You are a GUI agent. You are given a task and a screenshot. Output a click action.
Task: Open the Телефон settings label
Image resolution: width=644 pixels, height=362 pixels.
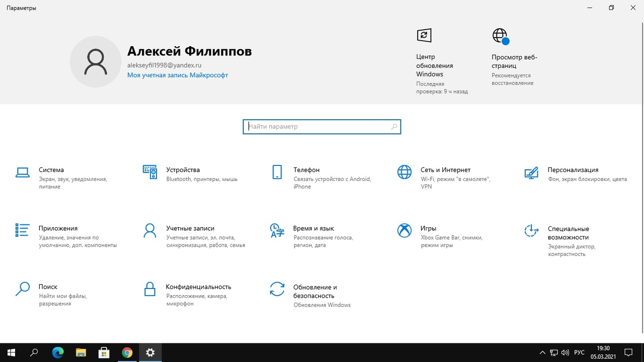(306, 170)
